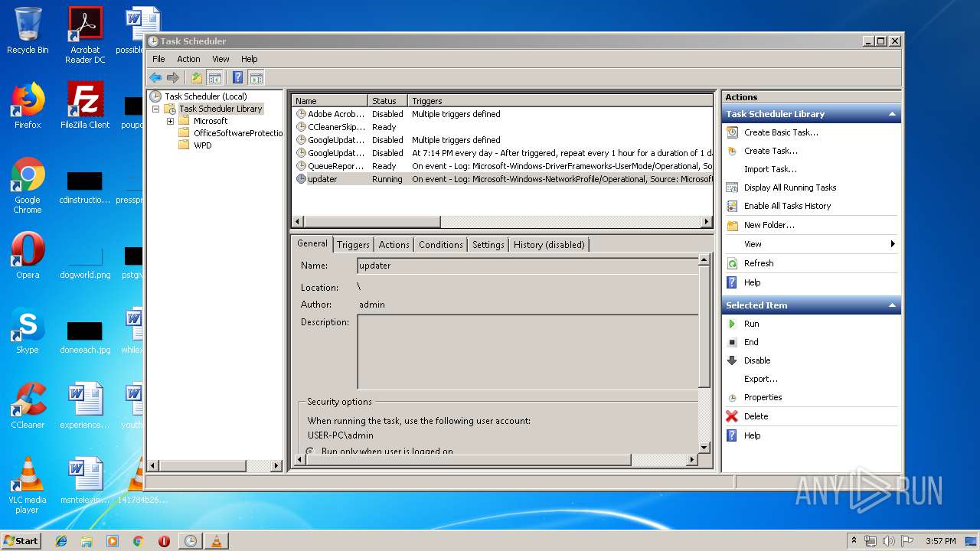Select the WPD folder in tree

coord(203,145)
